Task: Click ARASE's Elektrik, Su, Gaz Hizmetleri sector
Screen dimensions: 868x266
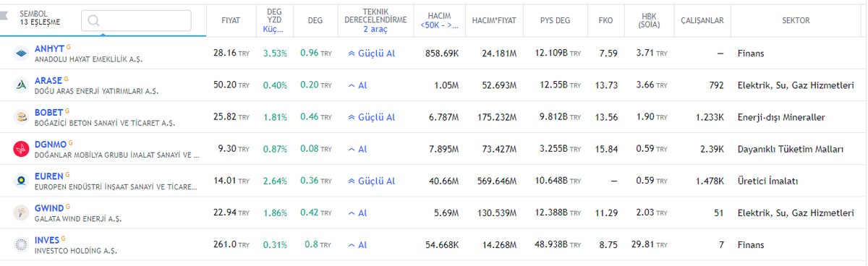Action: pos(796,85)
